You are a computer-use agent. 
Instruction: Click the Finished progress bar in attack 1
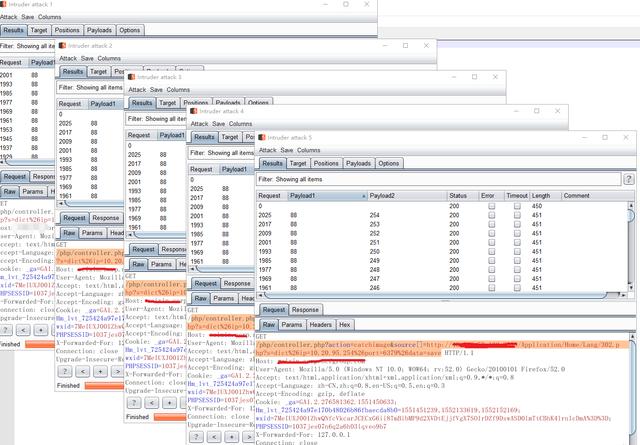[40, 344]
